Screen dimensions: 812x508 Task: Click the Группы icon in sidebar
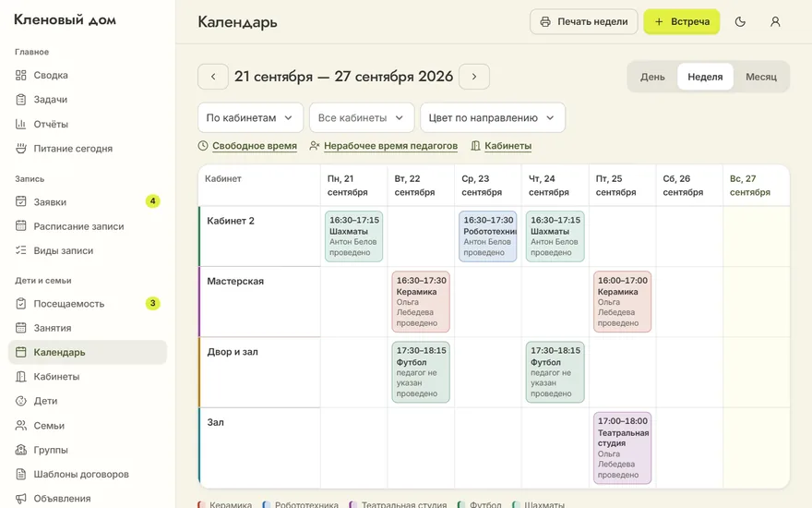coord(20,450)
